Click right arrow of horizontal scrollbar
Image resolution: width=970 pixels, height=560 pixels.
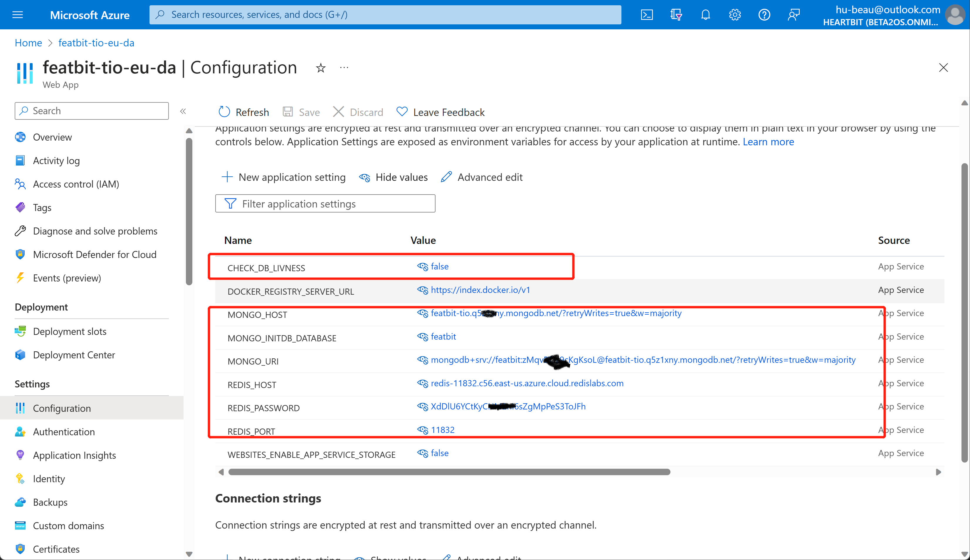(938, 472)
